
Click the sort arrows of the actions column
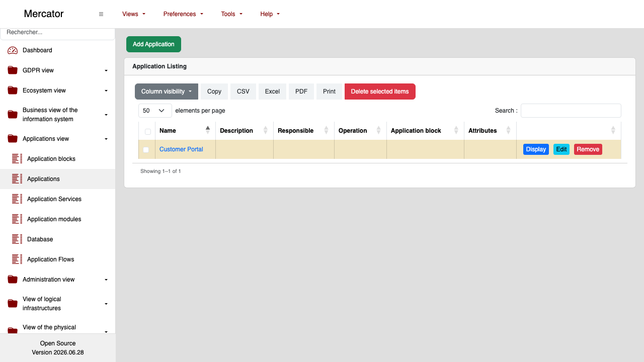pos(613,130)
